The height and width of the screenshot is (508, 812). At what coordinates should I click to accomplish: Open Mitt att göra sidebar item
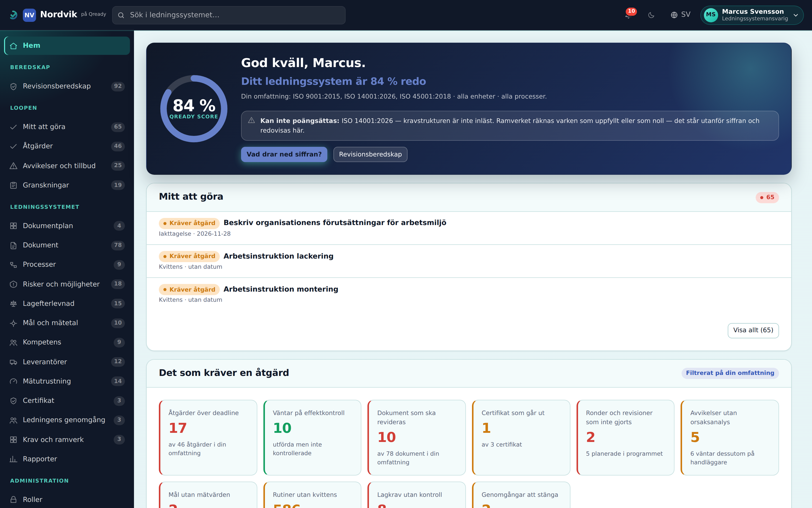pos(67,127)
